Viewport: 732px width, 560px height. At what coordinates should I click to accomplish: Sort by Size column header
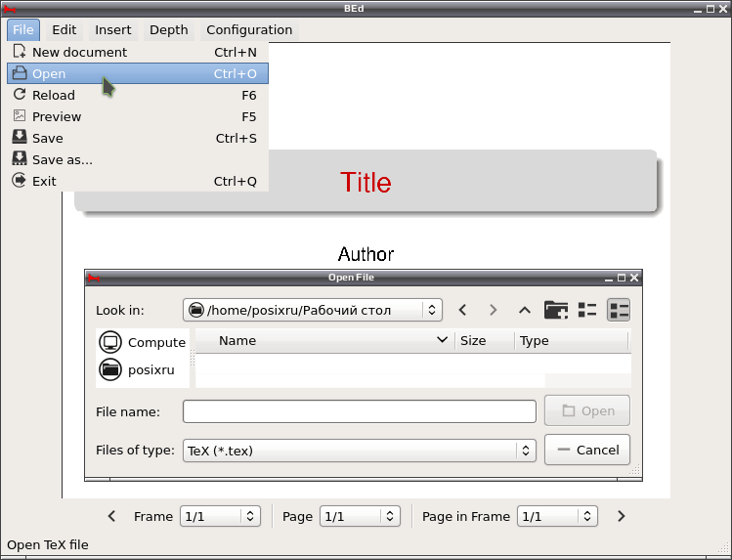485,341
